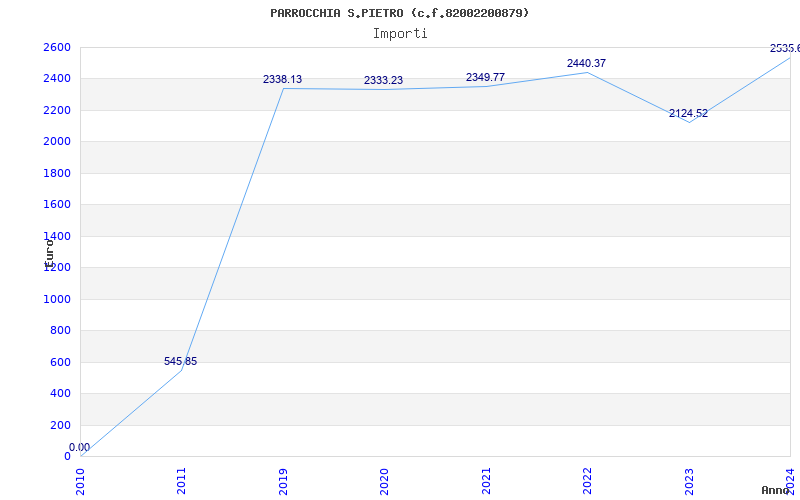Click the Euro axis label
This screenshot has width=800, height=500.
(x=49, y=253)
